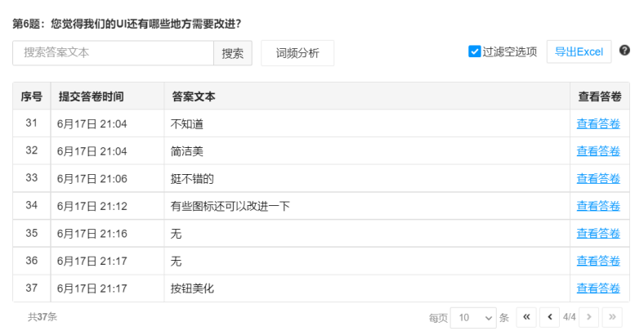Image resolution: width=644 pixels, height=331 pixels.
Task: Go to the first page
Action: coord(527,316)
